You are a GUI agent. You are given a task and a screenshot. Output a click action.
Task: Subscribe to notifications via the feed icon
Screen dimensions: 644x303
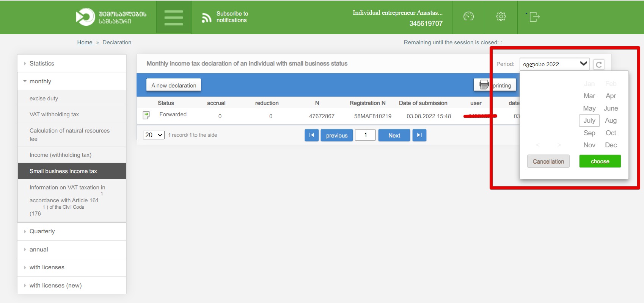point(206,17)
